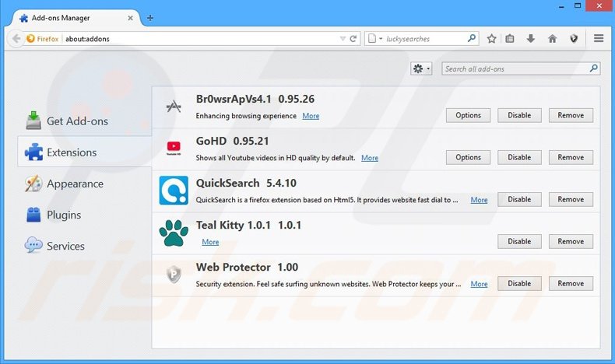The width and height of the screenshot is (615, 364).
Task: Show more info for Teal Kitty
Action: click(210, 242)
